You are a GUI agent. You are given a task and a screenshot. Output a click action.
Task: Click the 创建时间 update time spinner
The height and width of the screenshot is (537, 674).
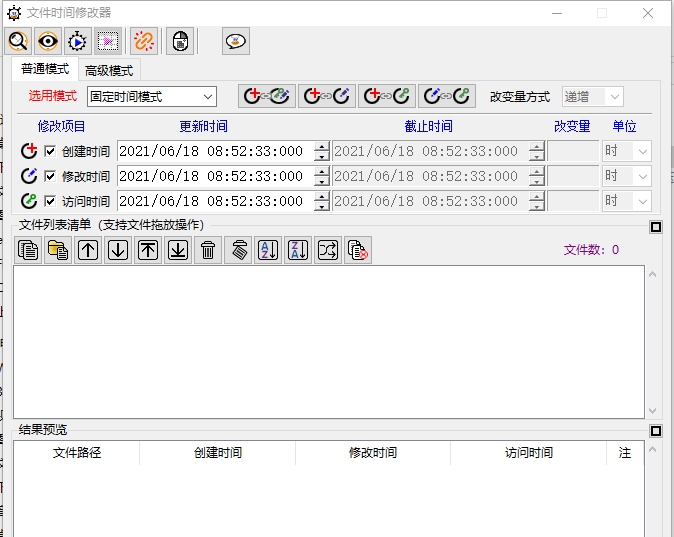[322, 151]
